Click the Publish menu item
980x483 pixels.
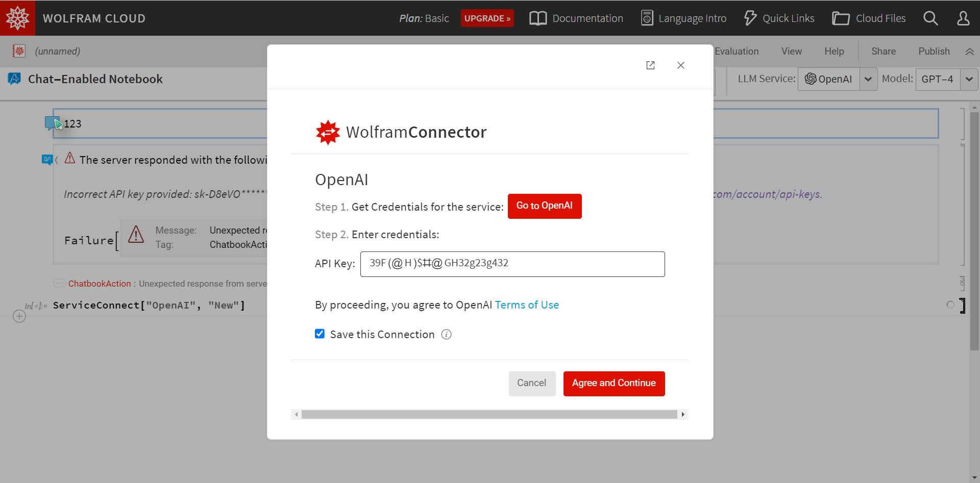[934, 52]
